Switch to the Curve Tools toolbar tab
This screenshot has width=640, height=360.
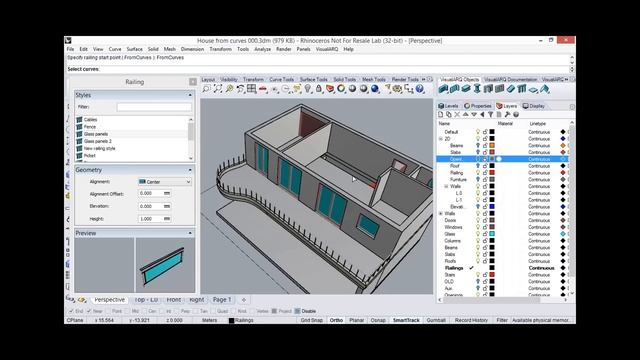[281, 79]
